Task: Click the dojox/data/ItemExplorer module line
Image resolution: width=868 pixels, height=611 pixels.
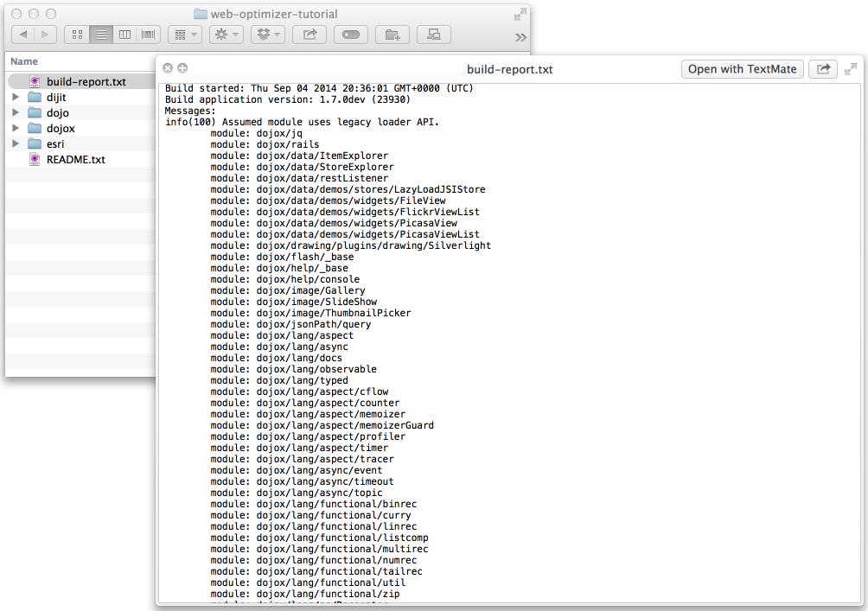Action: pyautogui.click(x=299, y=156)
